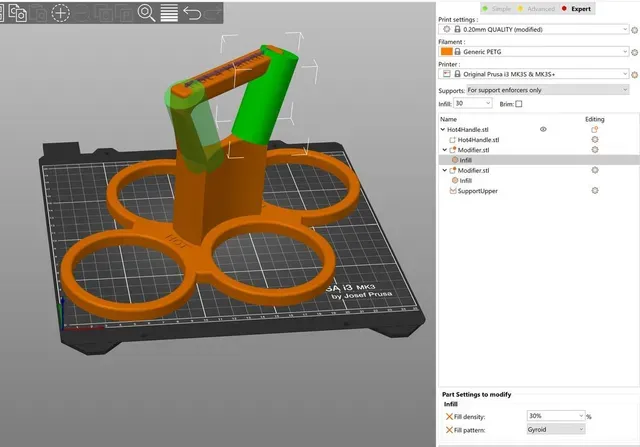Viewport: 640px width, 447px height.
Task: Select Expert mode
Action: tap(576, 9)
